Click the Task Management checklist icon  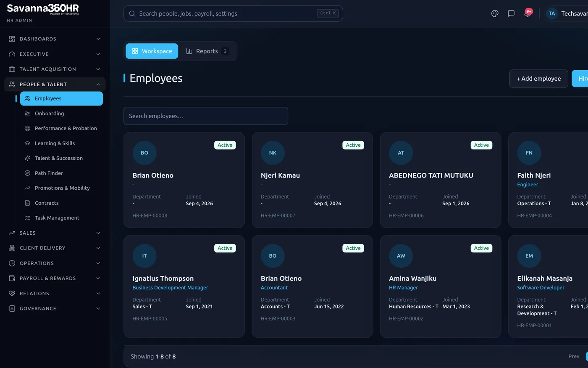(x=27, y=218)
